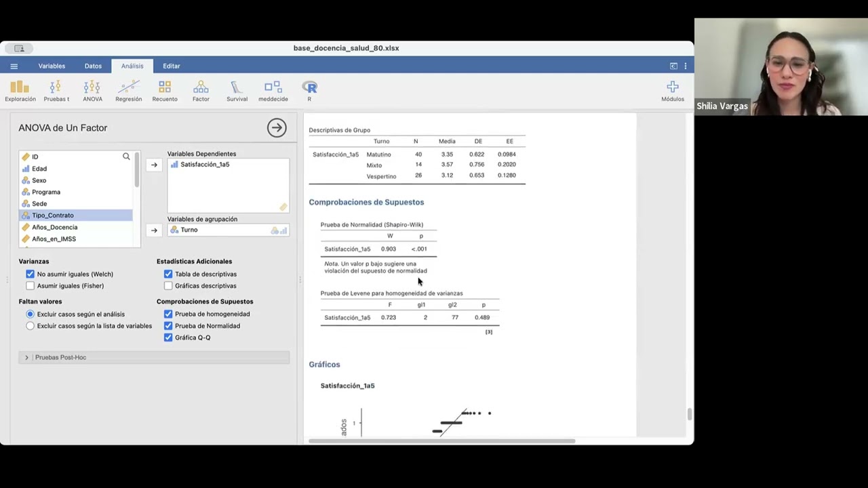Move variable to Variables Dependientes arrow
Screen dimensions: 868x488
point(154,165)
